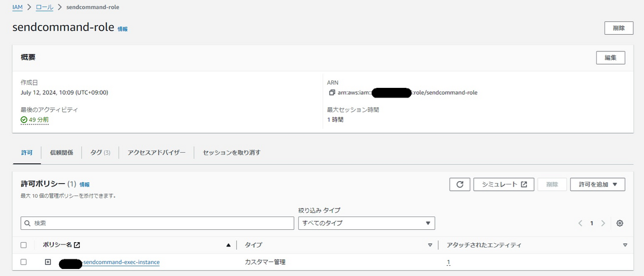Click the 1 時間 max session value

[x=335, y=120]
